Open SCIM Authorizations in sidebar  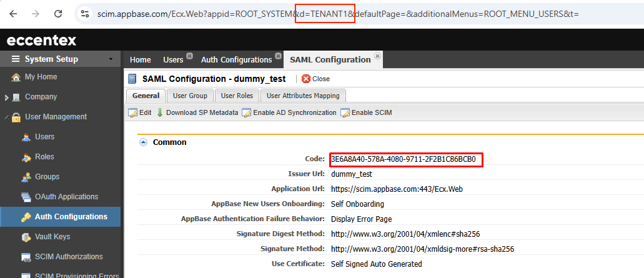click(x=69, y=257)
